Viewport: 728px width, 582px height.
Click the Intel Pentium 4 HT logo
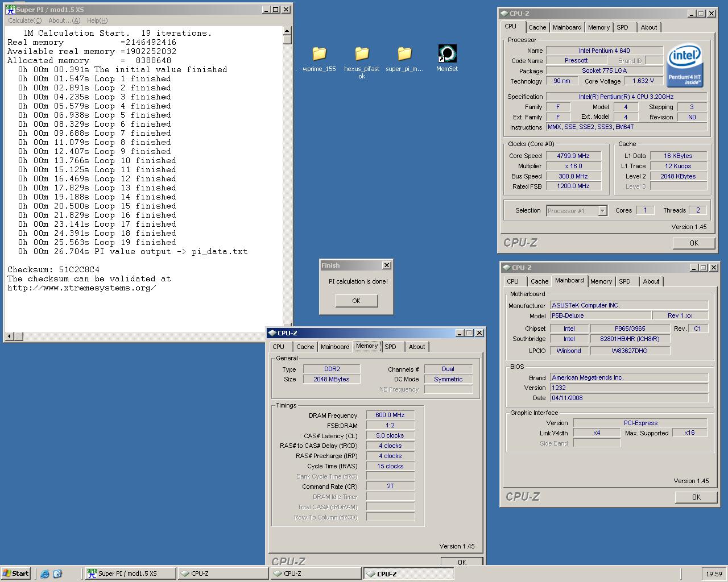coord(685,64)
